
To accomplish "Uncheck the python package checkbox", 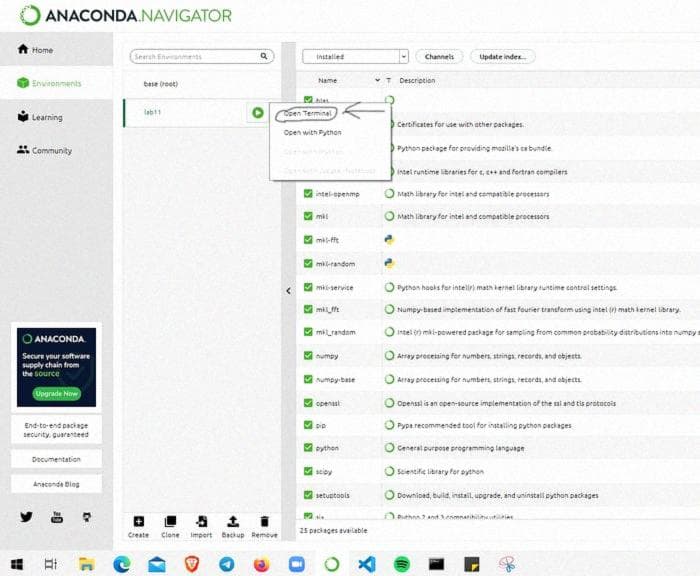I will click(x=308, y=447).
